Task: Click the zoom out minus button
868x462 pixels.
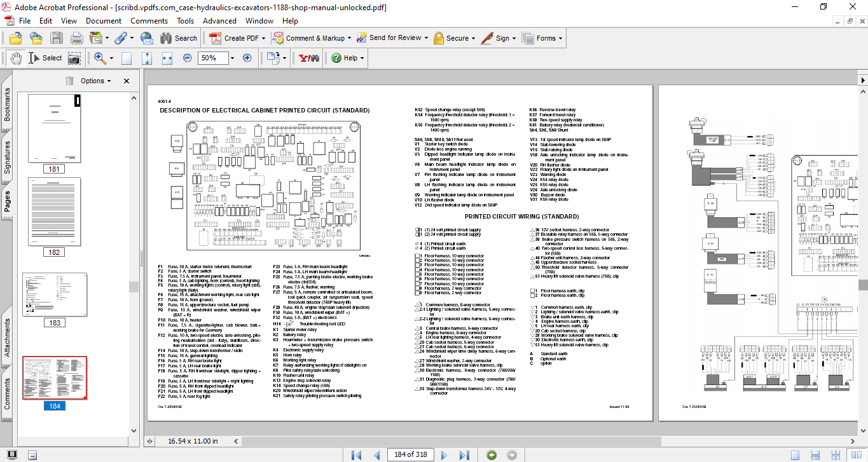Action: click(187, 58)
